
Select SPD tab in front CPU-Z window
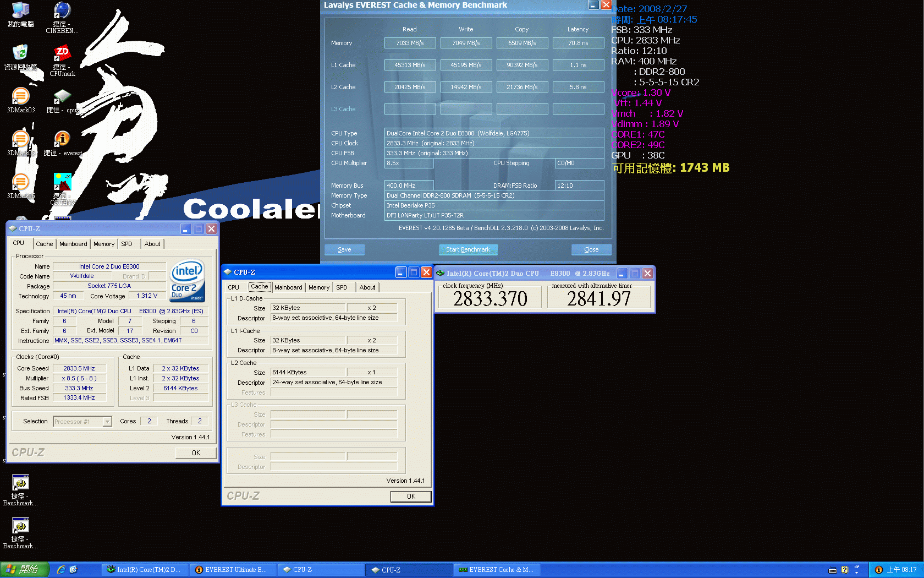tap(342, 287)
